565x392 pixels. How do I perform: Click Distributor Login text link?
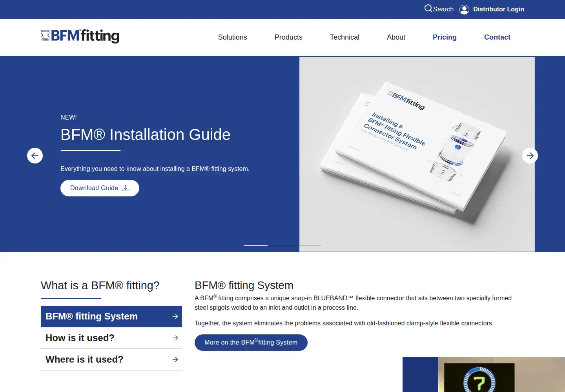(499, 9)
